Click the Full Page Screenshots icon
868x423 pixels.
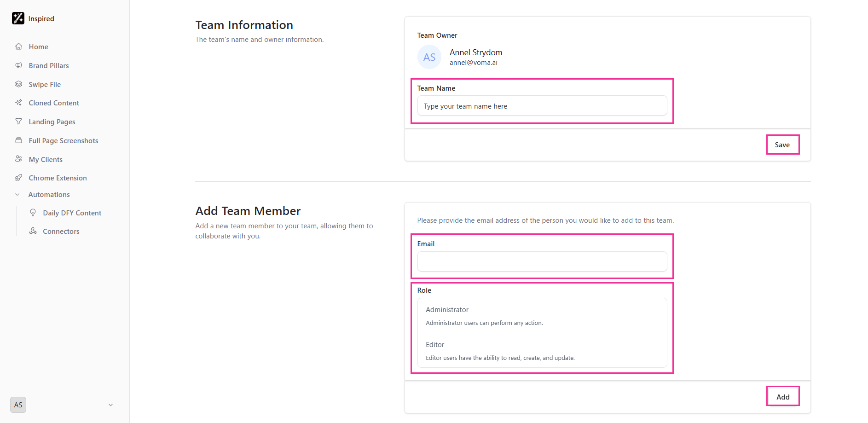click(x=18, y=140)
